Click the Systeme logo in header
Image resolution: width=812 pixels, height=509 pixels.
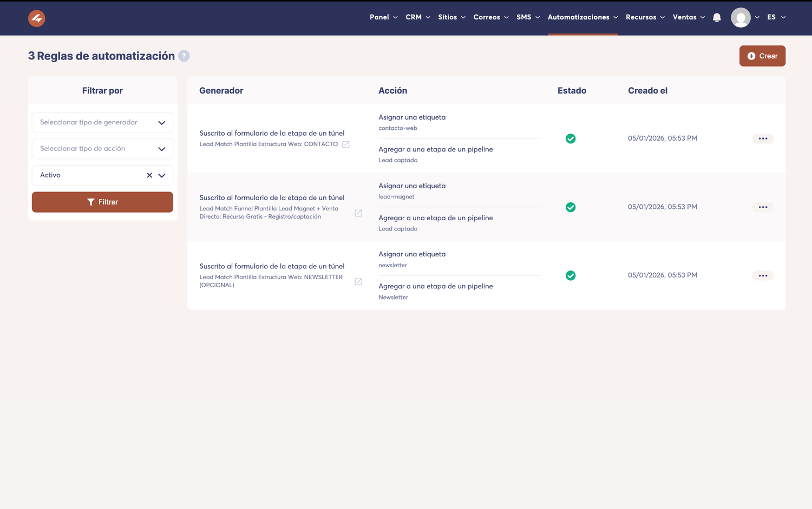pyautogui.click(x=36, y=18)
